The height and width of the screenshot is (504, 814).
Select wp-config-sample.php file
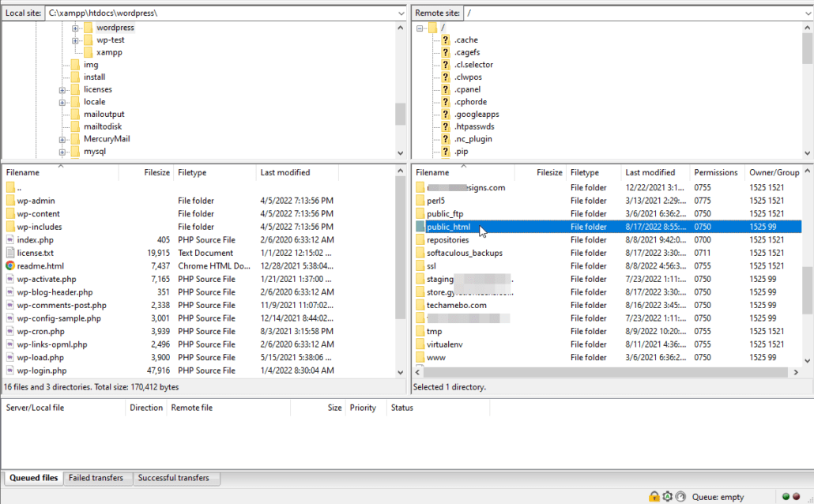58,318
